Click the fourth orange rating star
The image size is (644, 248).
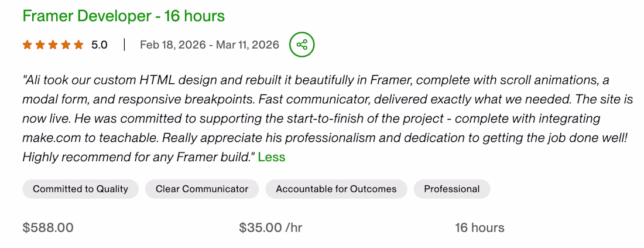pyautogui.click(x=66, y=45)
